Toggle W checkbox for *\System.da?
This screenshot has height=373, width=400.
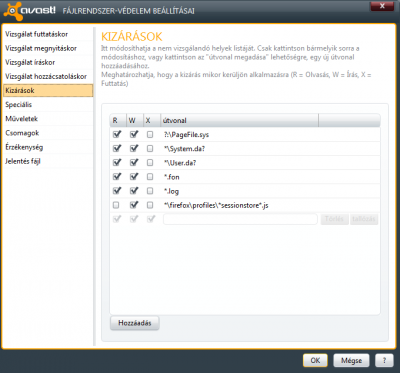134,149
